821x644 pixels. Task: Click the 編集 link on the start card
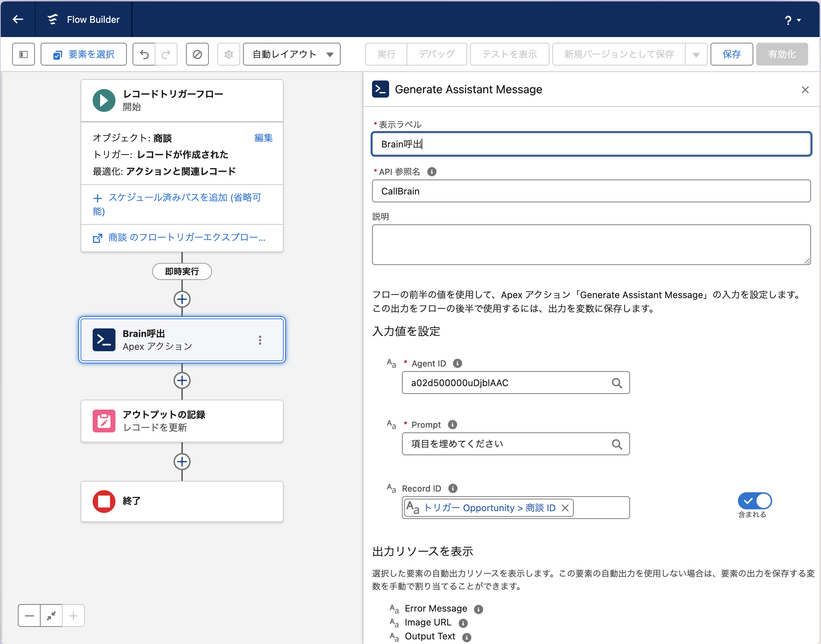(x=263, y=137)
